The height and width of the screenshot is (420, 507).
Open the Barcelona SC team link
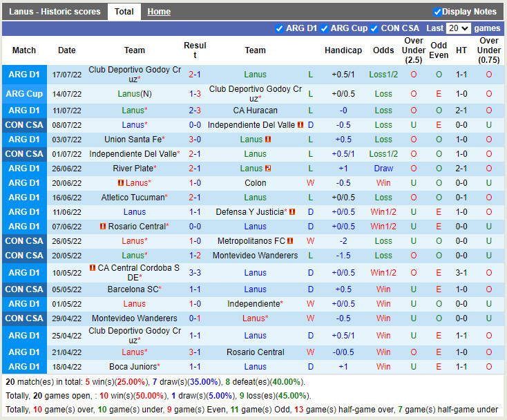click(x=133, y=289)
